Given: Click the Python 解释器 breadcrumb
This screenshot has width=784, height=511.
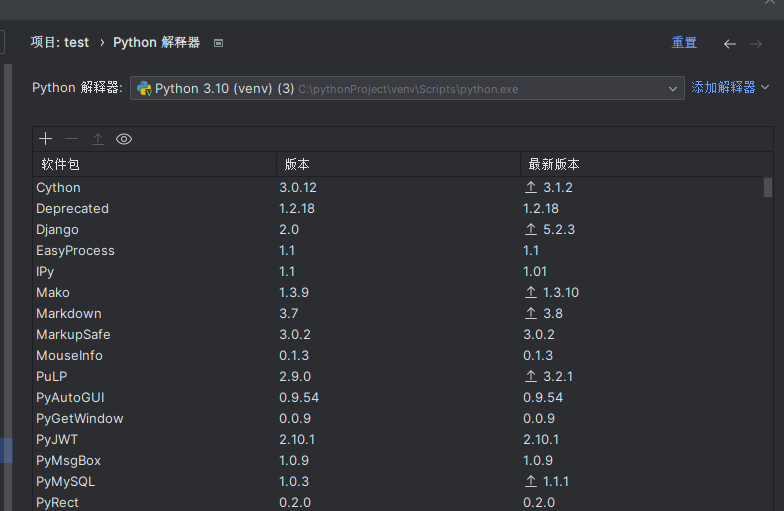Looking at the screenshot, I should point(156,42).
